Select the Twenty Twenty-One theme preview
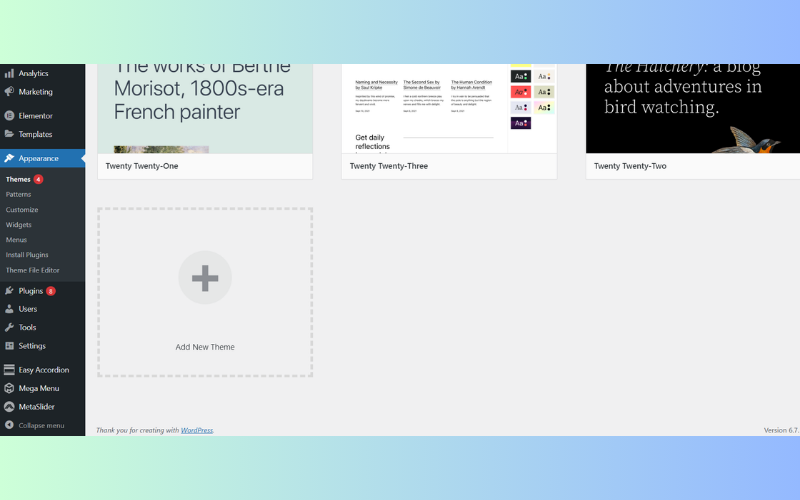 [205, 109]
